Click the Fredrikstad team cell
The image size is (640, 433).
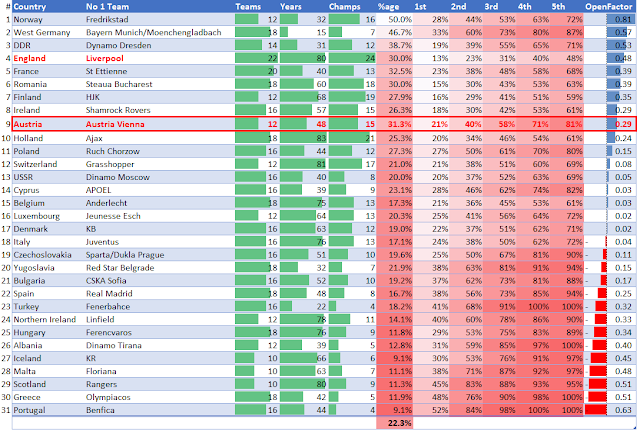coord(107,20)
